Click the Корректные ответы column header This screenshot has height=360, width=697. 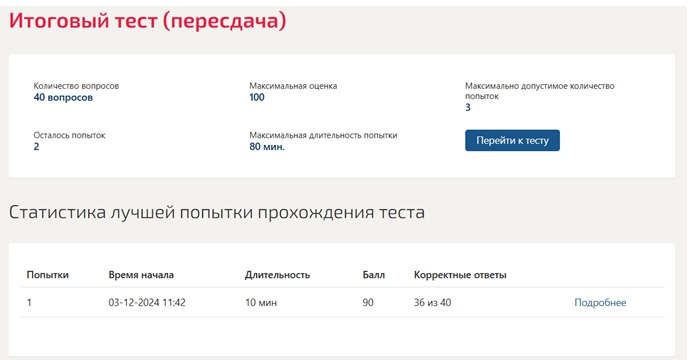(460, 275)
